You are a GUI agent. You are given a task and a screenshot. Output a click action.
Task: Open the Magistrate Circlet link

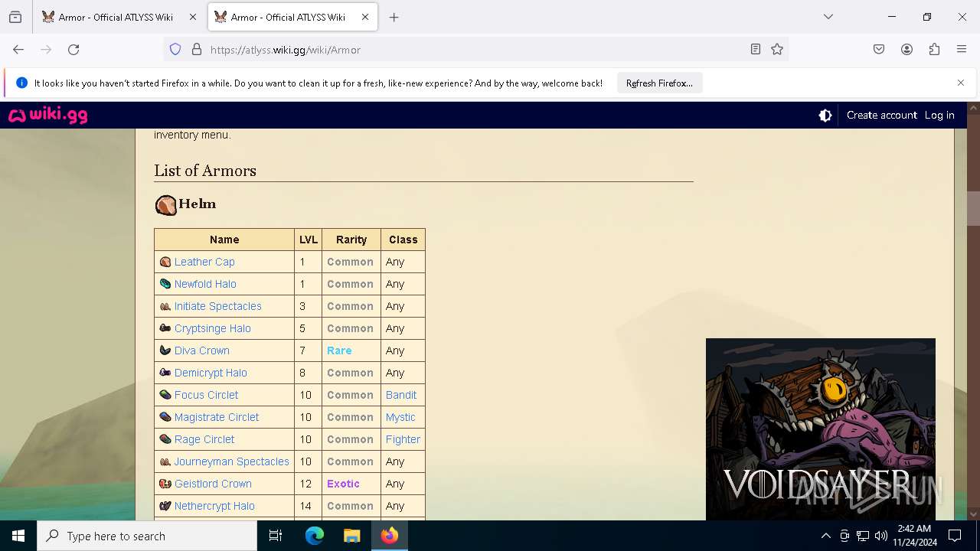tap(217, 417)
